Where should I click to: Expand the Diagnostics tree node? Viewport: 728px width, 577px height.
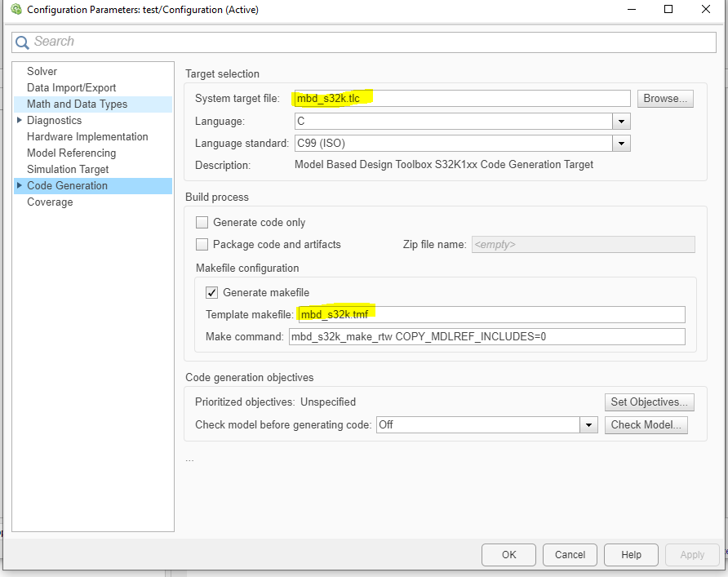20,120
